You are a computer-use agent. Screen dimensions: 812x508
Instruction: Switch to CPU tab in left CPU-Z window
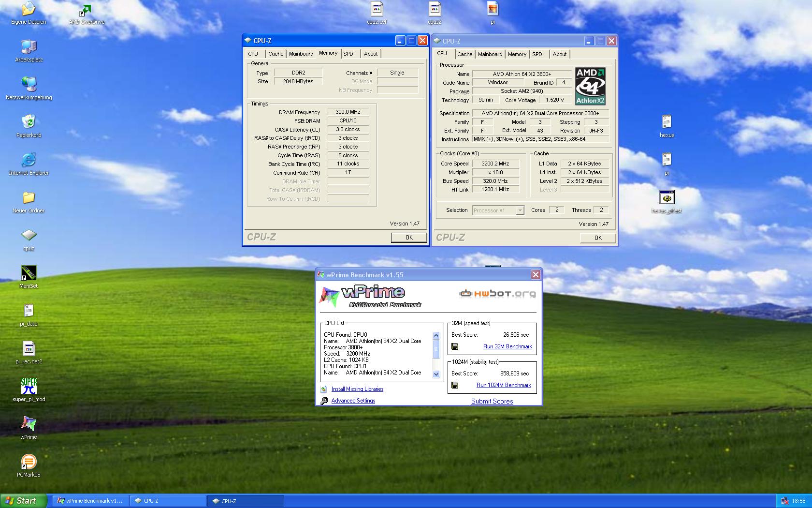tap(253, 54)
